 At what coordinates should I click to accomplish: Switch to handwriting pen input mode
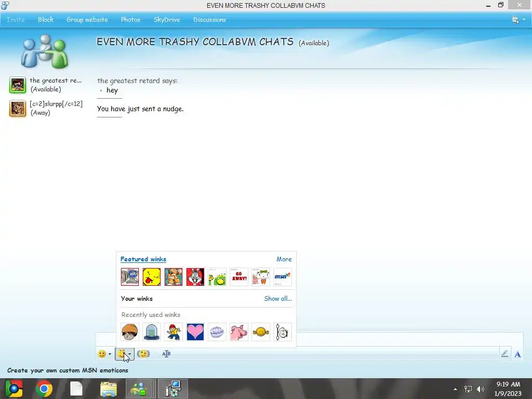(x=505, y=354)
